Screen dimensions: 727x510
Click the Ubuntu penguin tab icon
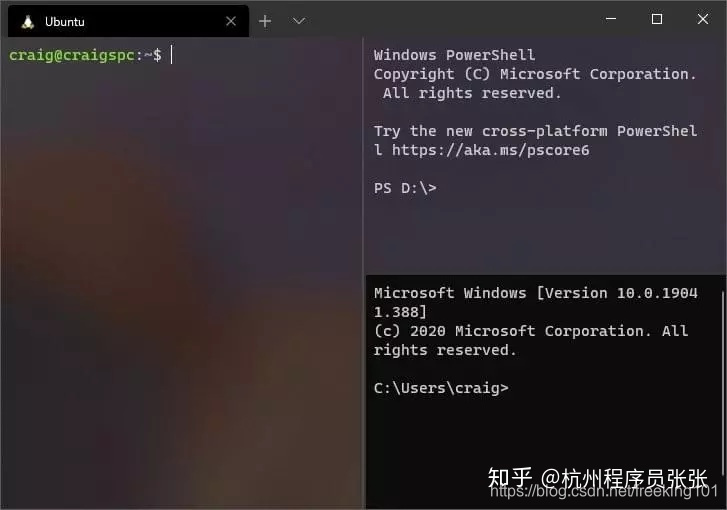tap(28, 22)
